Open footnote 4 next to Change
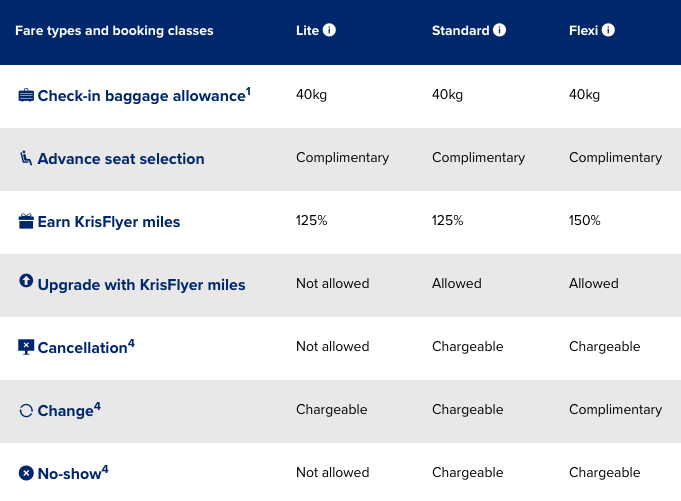 pos(97,406)
